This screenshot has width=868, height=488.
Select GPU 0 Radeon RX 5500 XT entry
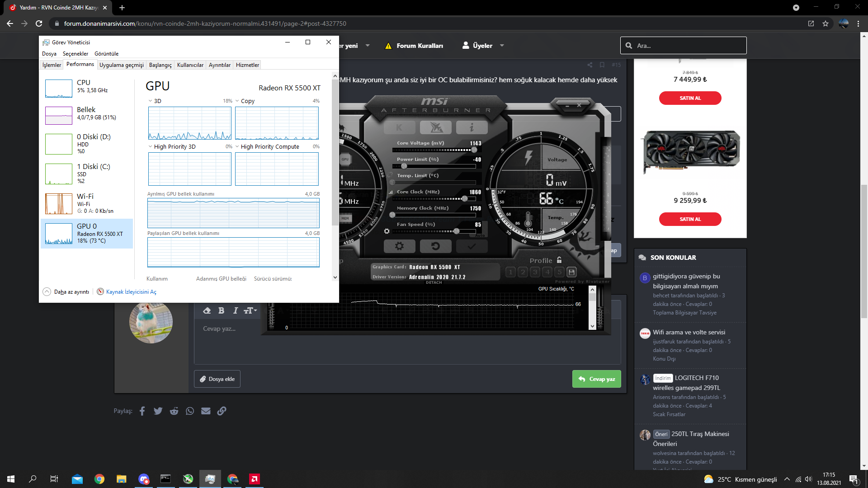(87, 233)
